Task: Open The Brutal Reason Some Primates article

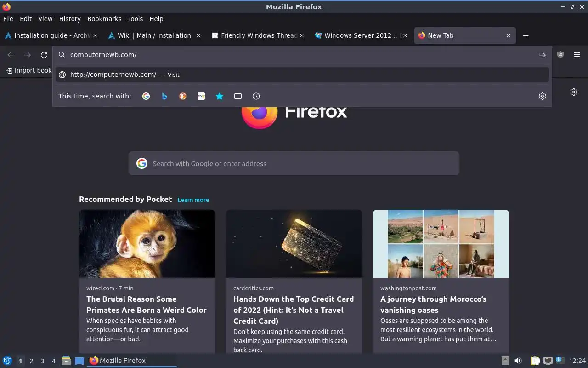Action: click(x=147, y=305)
